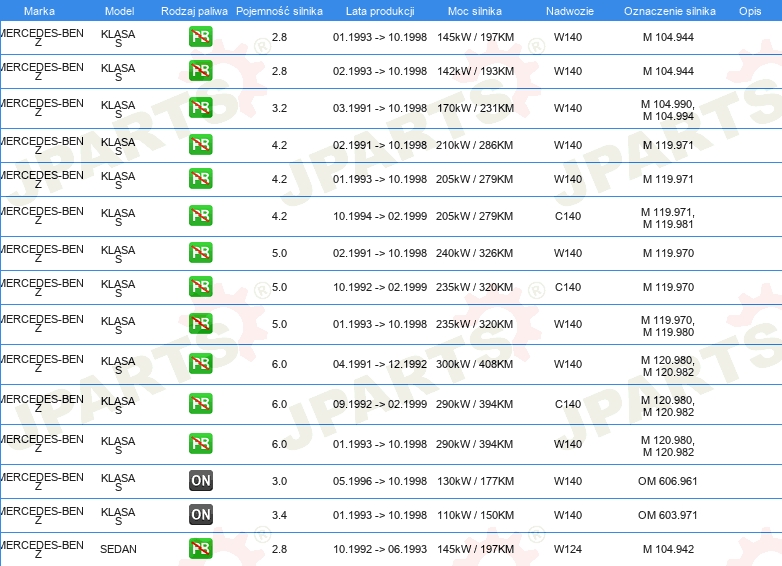This screenshot has width=782, height=566.
Task: Select the 240kW / 326KM power cell
Action: pos(474,253)
